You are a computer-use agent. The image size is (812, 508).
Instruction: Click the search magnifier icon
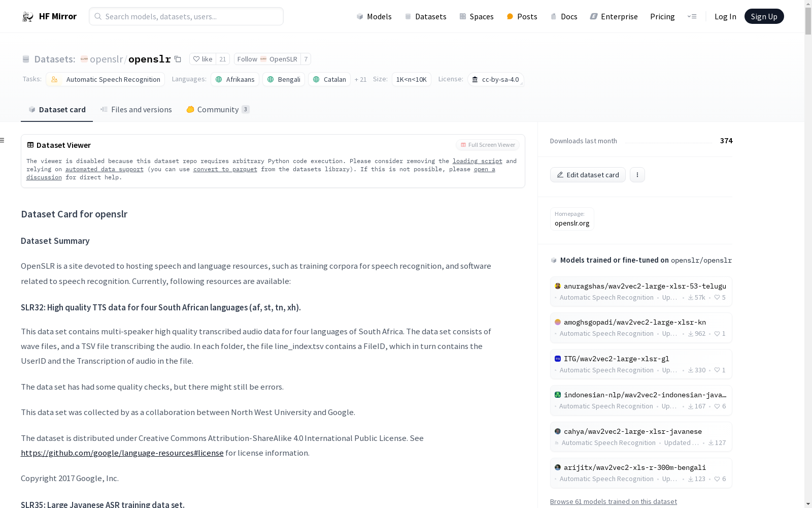pos(98,16)
